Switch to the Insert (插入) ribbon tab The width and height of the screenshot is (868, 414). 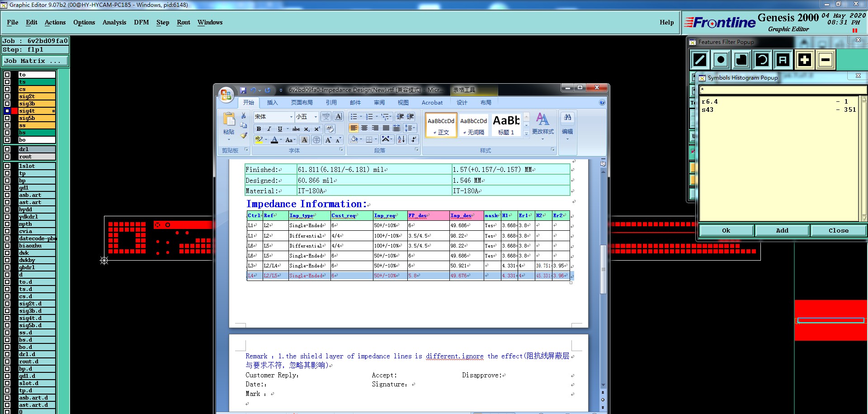[272, 103]
